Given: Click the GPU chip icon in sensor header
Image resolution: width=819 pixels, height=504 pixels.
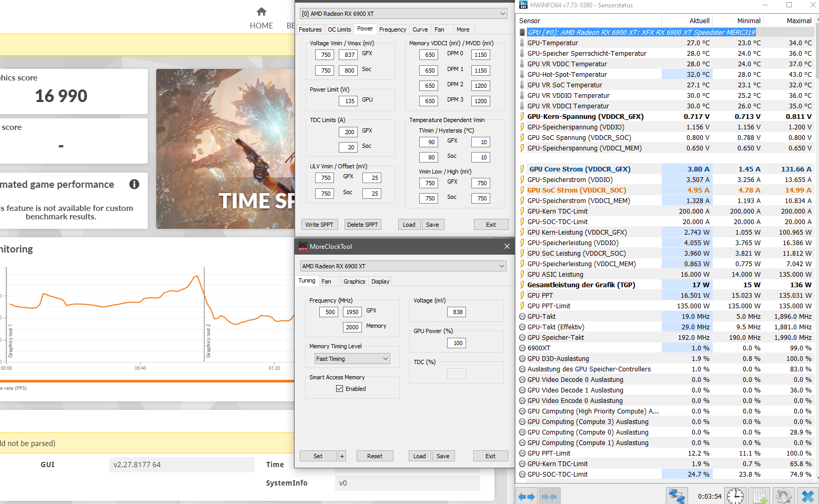Looking at the screenshot, I should coord(522,32).
